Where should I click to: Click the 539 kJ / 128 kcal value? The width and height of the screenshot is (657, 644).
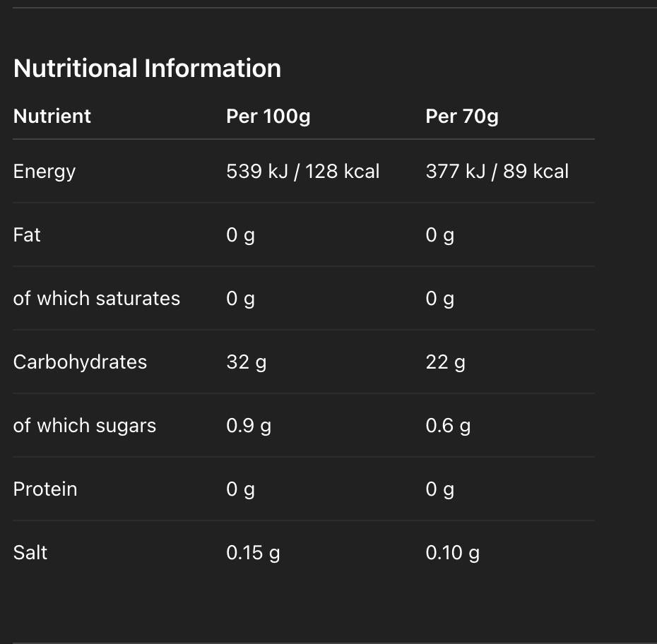302,172
